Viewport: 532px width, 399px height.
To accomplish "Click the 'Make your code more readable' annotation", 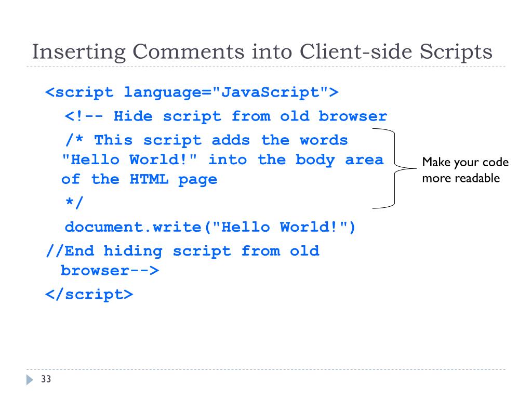I will (x=465, y=170).
